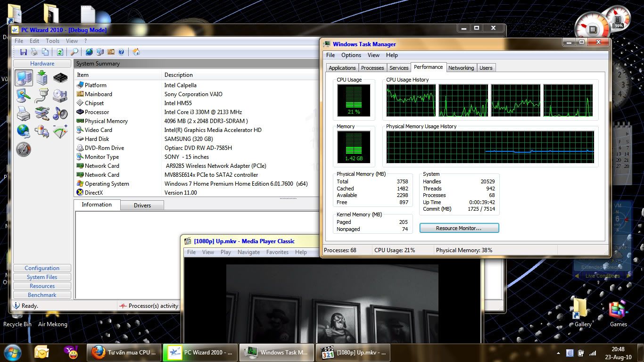Select the Mainboard icon with green arrow
The width and height of the screenshot is (644, 362).
click(x=42, y=78)
